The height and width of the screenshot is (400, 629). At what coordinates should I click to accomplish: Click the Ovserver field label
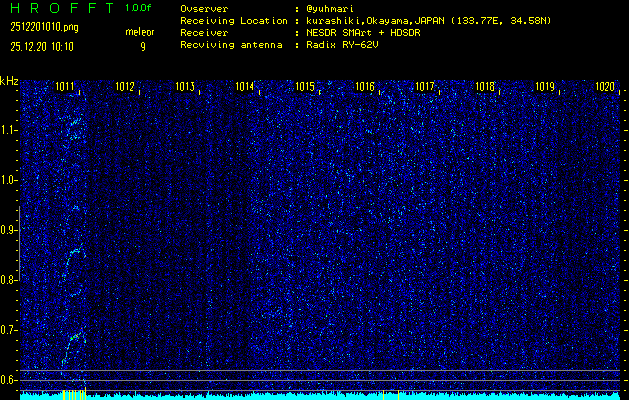click(x=204, y=9)
